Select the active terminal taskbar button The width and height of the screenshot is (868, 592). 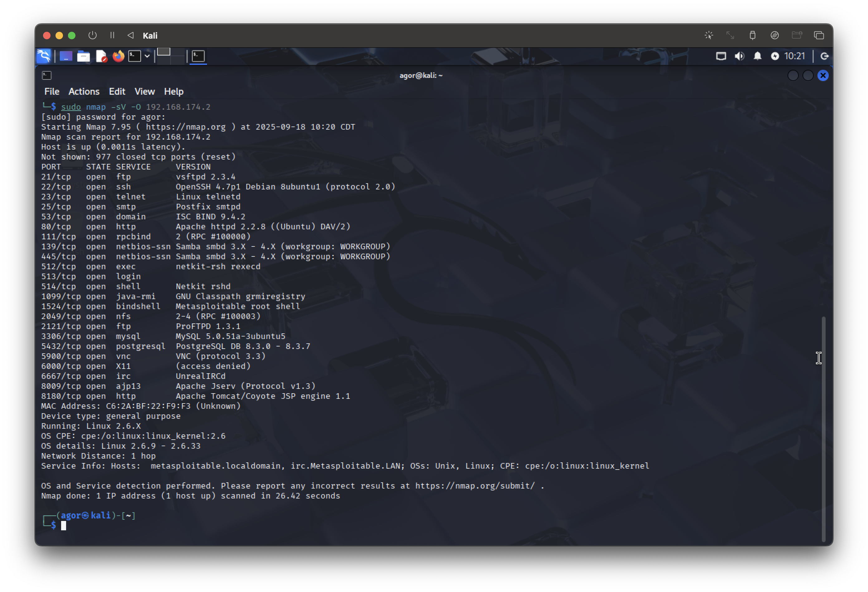(198, 56)
